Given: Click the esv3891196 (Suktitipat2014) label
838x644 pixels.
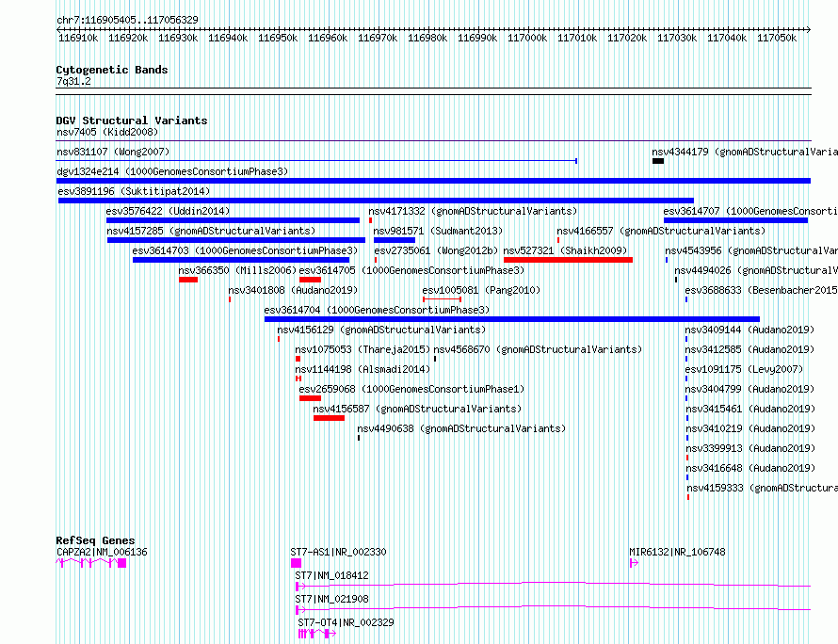Looking at the screenshot, I should (x=134, y=191).
